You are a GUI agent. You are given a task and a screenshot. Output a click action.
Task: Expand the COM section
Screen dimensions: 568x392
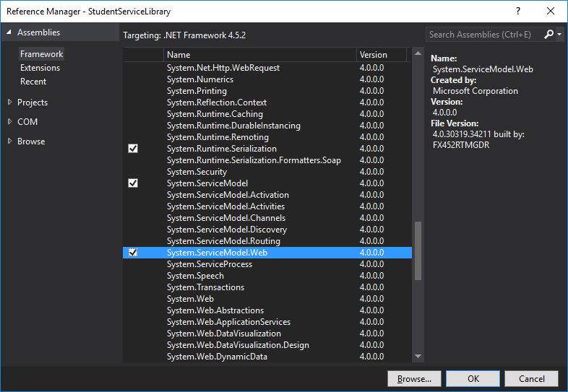point(10,121)
